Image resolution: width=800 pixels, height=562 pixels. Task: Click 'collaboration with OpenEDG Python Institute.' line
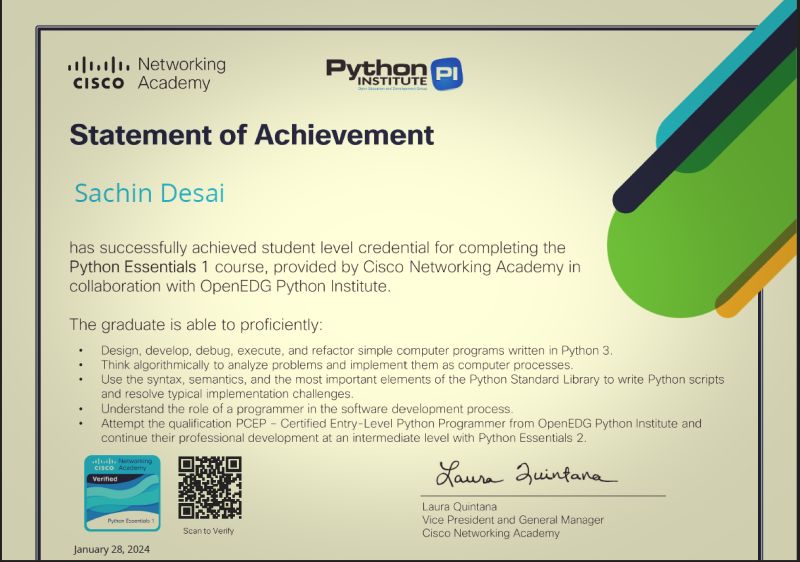point(230,286)
